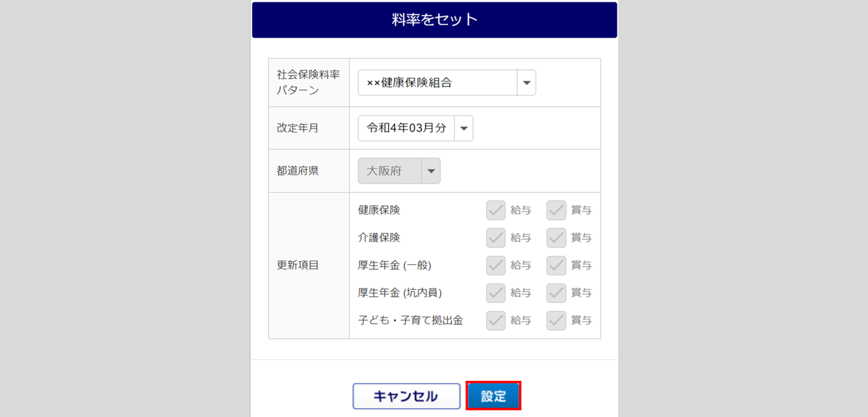Click the キャンセル button
This screenshot has height=417, width=868.
click(406, 396)
